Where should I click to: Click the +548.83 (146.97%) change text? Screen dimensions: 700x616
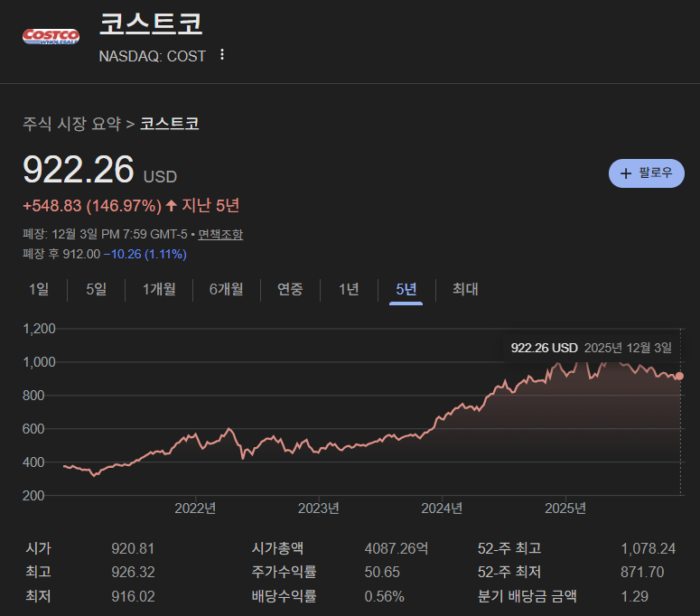tap(92, 206)
